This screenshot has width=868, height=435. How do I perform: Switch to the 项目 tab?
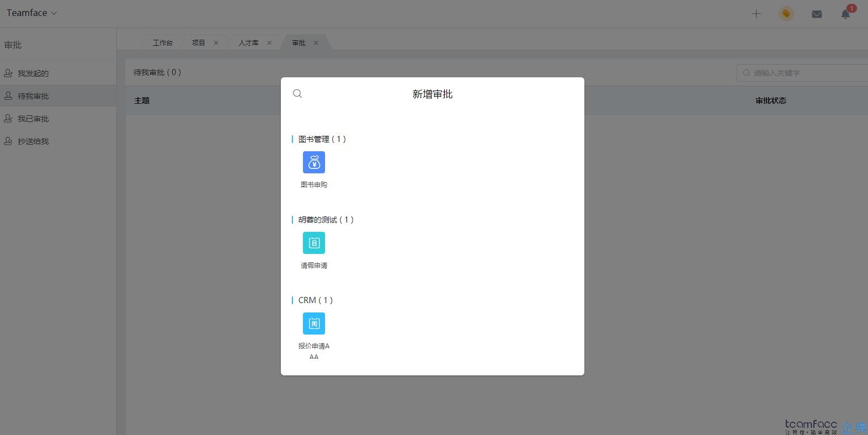[x=199, y=43]
